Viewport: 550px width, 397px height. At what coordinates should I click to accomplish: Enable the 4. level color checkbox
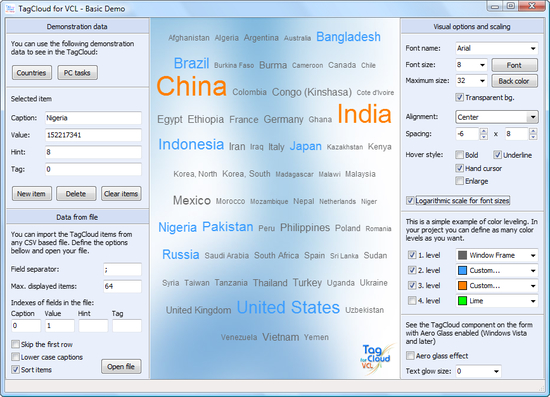tap(412, 301)
